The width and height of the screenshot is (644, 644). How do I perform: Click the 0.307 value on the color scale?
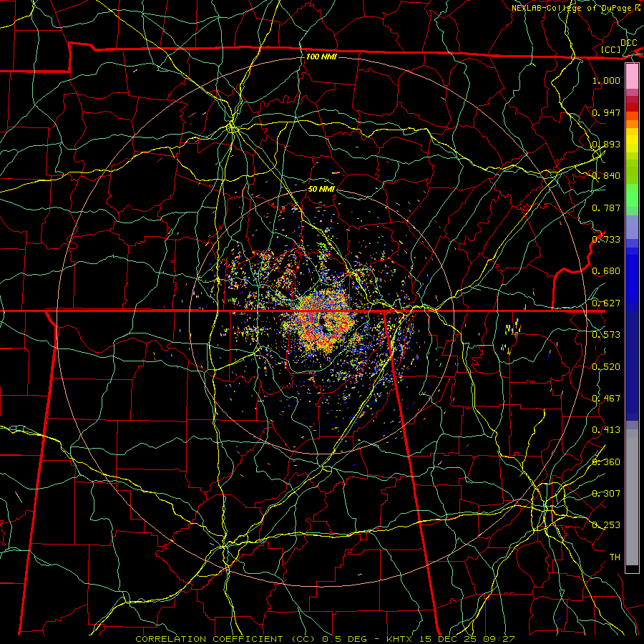pyautogui.click(x=606, y=493)
